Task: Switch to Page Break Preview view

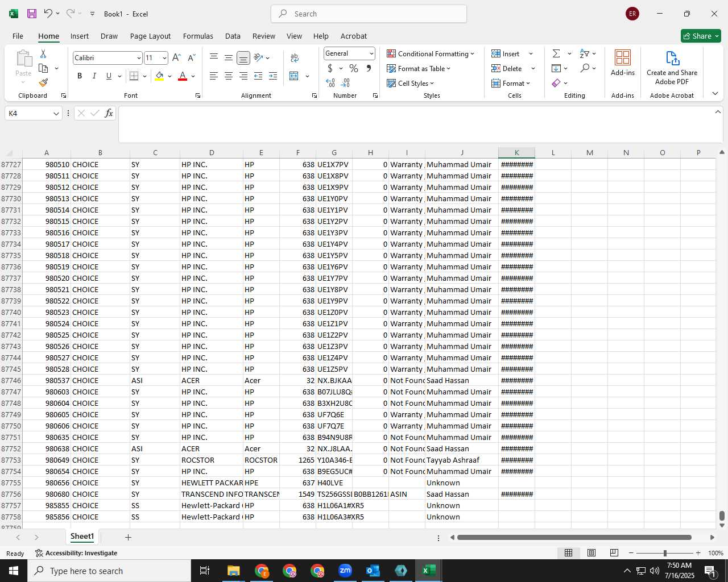Action: click(x=614, y=553)
